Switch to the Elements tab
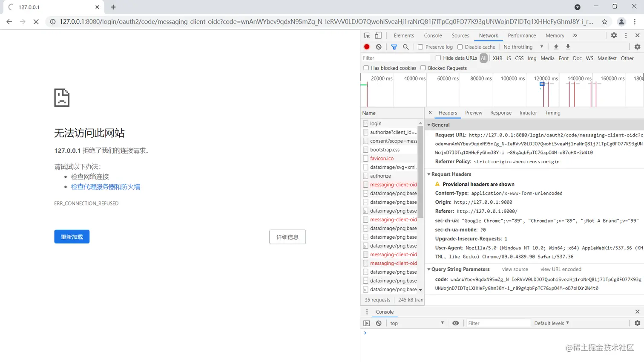This screenshot has height=362, width=644. pos(404,35)
